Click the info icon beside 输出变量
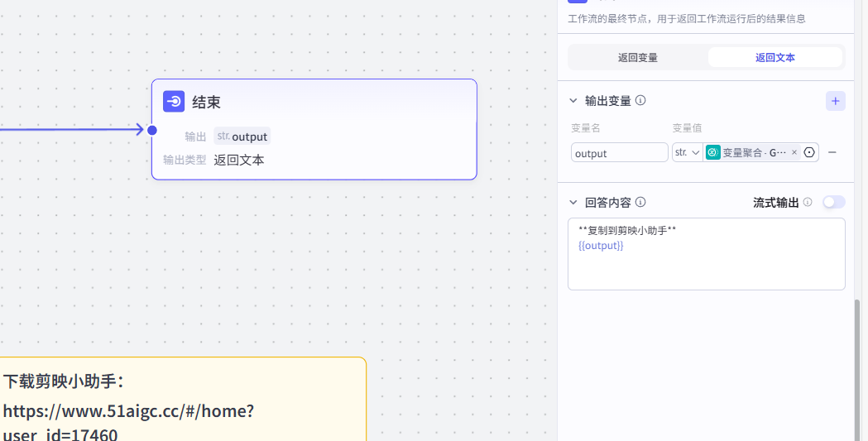The image size is (868, 441). pos(640,101)
